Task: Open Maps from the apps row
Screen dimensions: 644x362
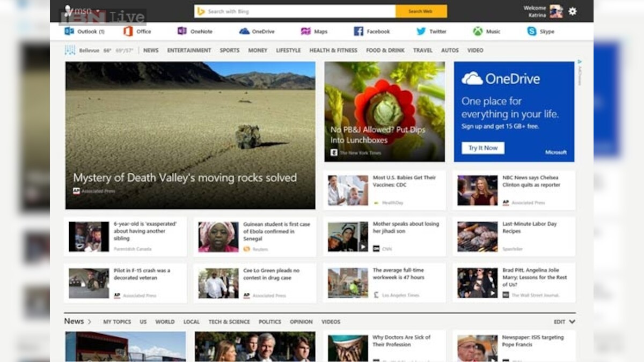Action: (305, 31)
